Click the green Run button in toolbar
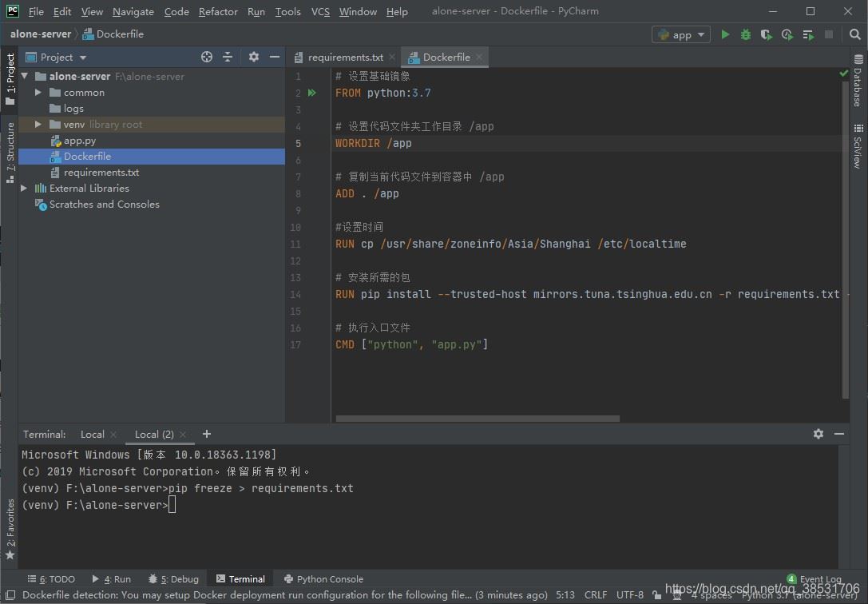Image resolution: width=868 pixels, height=604 pixels. 725,34
